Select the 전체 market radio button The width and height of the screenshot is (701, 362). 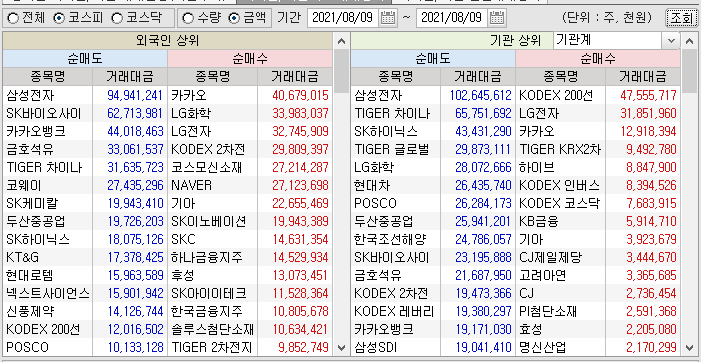(x=13, y=18)
